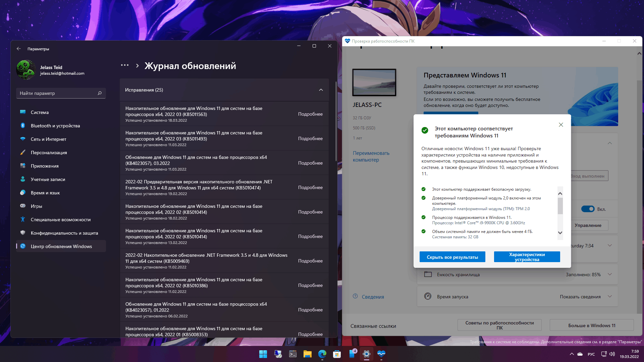Click Советы по работоспособности ПК button
Screen dimensions: 644x362
coord(499,325)
